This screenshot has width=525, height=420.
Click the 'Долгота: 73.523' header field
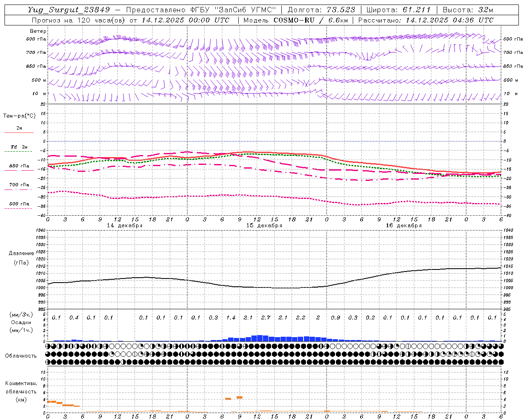(321, 10)
